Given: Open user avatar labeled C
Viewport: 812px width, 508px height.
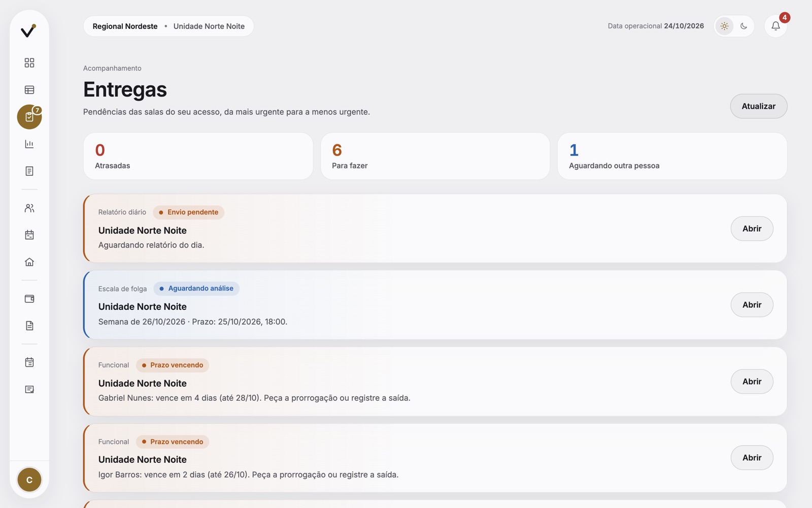Looking at the screenshot, I should (29, 480).
